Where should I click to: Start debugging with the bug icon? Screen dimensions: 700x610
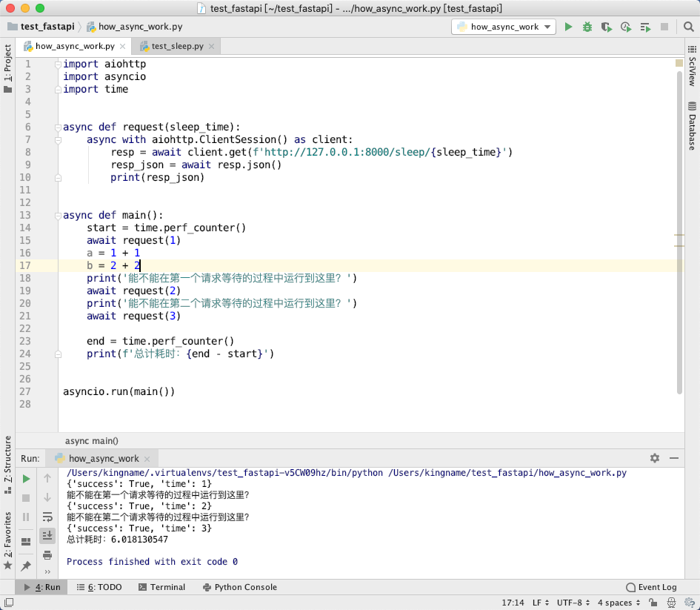(587, 27)
